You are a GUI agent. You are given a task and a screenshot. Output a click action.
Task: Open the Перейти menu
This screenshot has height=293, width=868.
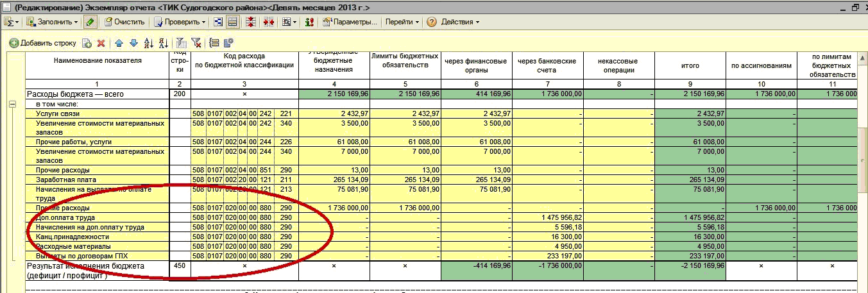pyautogui.click(x=402, y=22)
